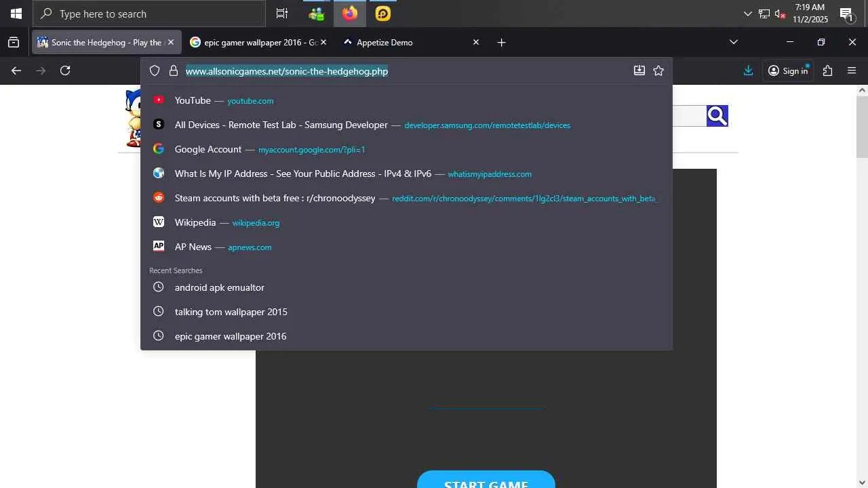Image resolution: width=868 pixels, height=488 pixels.
Task: Click the scrollbar up arrow
Action: pyautogui.click(x=862, y=90)
